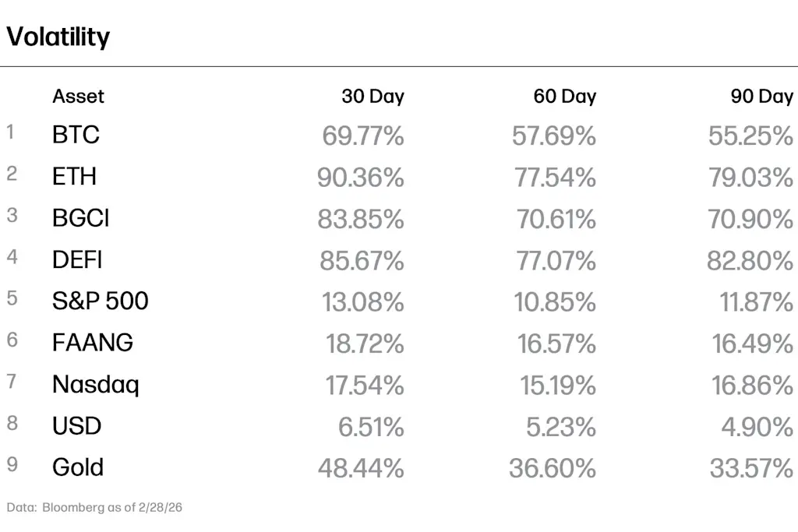Image resolution: width=798 pixels, height=532 pixels.
Task: Click the Asset column header
Action: pyautogui.click(x=79, y=96)
